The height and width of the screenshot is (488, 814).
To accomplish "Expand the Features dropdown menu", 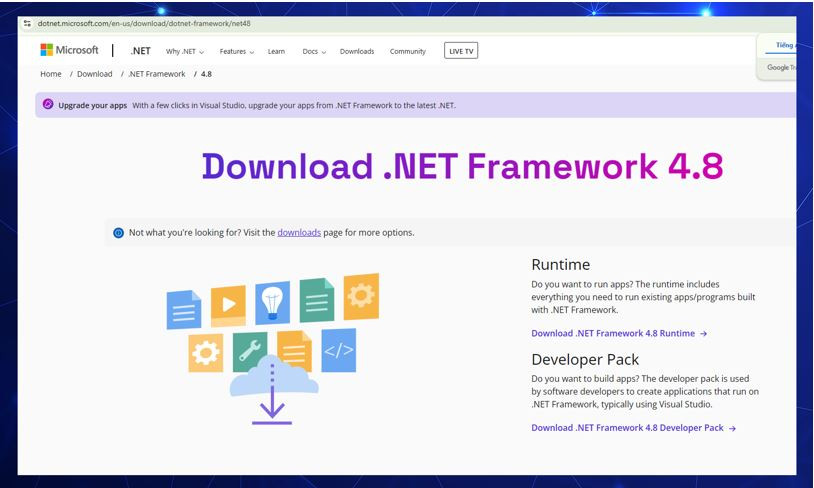I will point(237,52).
